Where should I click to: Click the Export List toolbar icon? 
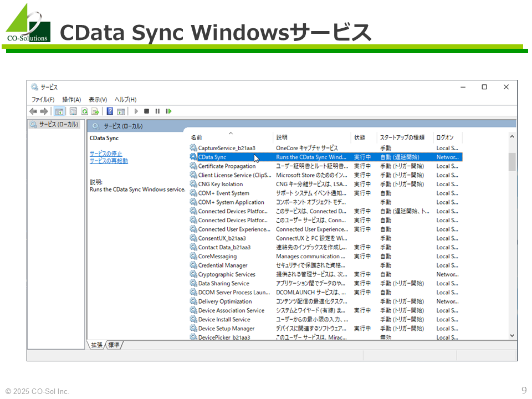[x=95, y=111]
